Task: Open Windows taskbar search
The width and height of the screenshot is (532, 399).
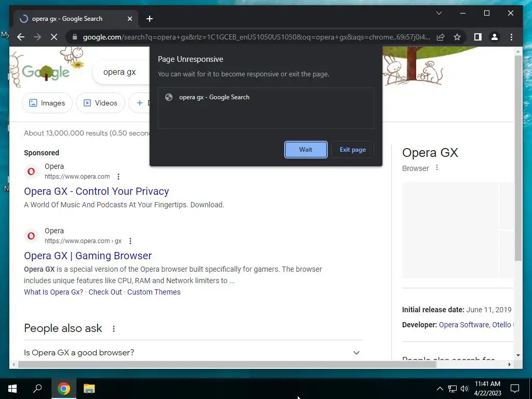Action: coord(37,389)
